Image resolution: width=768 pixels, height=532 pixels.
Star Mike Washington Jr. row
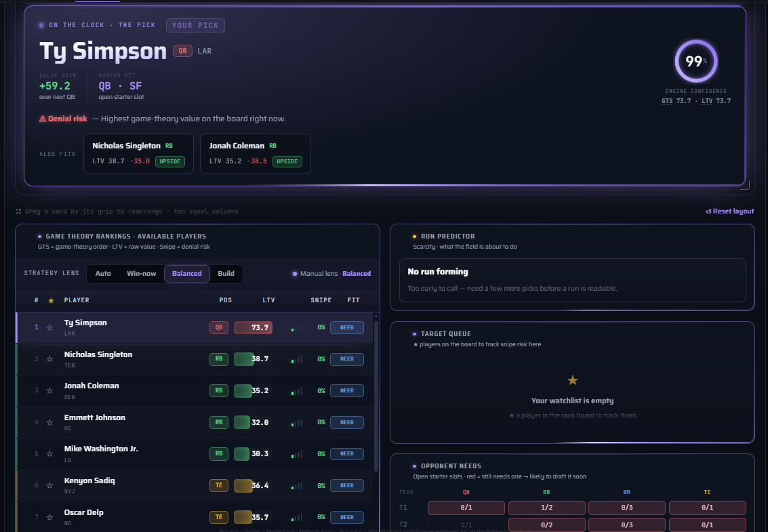49,453
